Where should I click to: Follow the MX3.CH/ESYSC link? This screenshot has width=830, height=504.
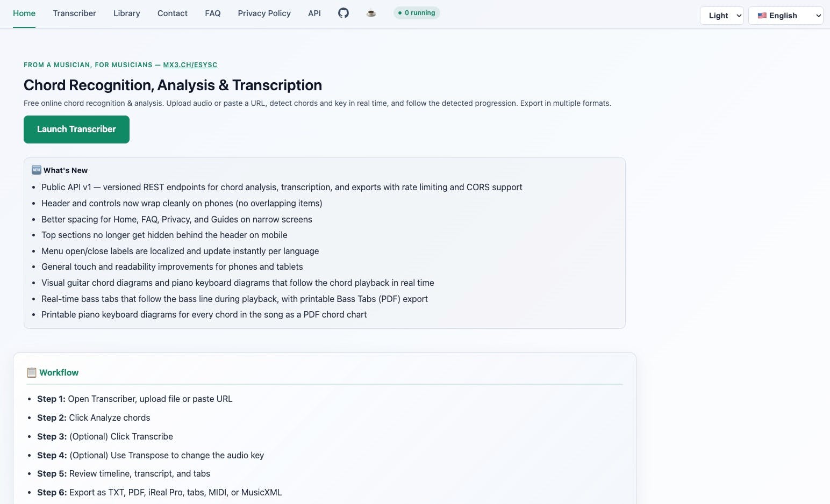[190, 65]
